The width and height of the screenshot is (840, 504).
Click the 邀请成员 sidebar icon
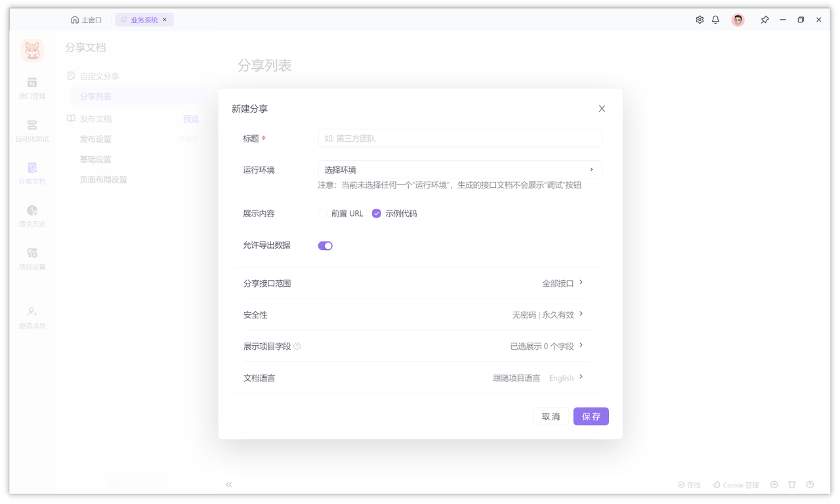coord(31,316)
